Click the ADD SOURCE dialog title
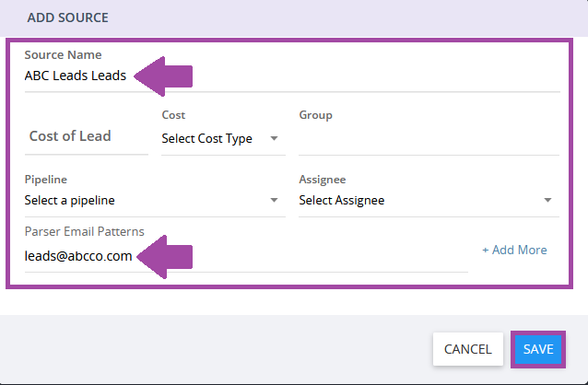588x385 pixels. pyautogui.click(x=67, y=17)
